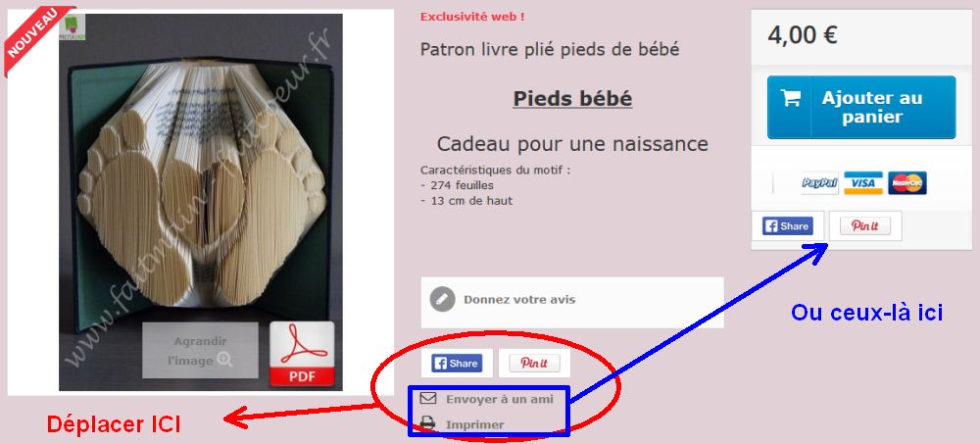The width and height of the screenshot is (980, 444).
Task: Click the MasterCard logo
Action: pyautogui.click(x=907, y=183)
